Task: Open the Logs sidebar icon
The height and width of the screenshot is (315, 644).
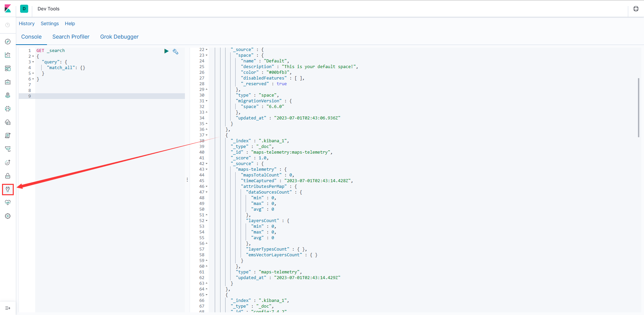Action: click(x=8, y=136)
